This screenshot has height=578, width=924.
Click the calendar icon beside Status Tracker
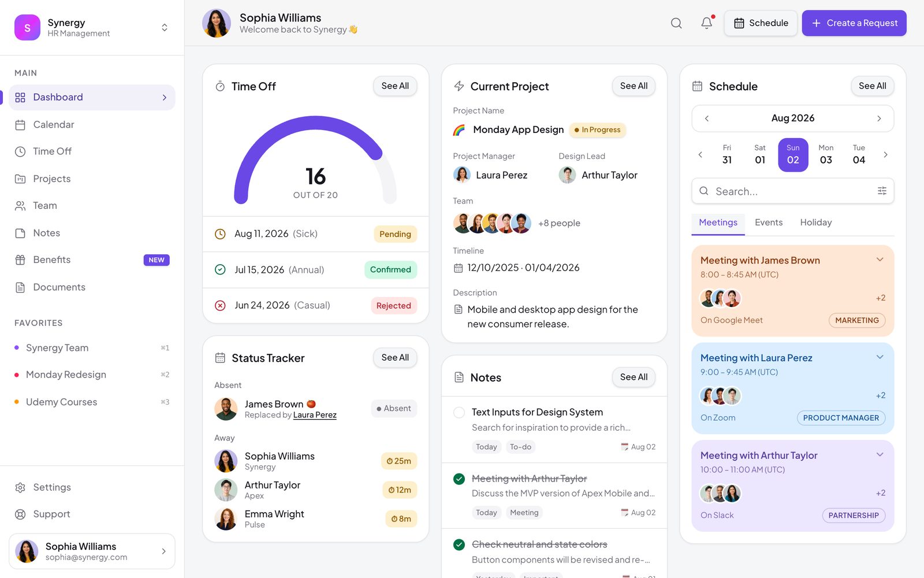(x=220, y=358)
